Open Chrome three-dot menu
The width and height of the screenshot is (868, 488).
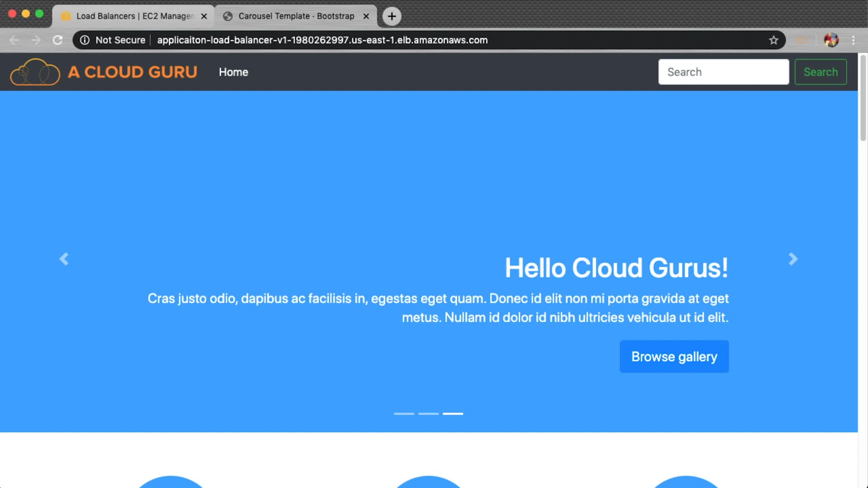coord(853,40)
